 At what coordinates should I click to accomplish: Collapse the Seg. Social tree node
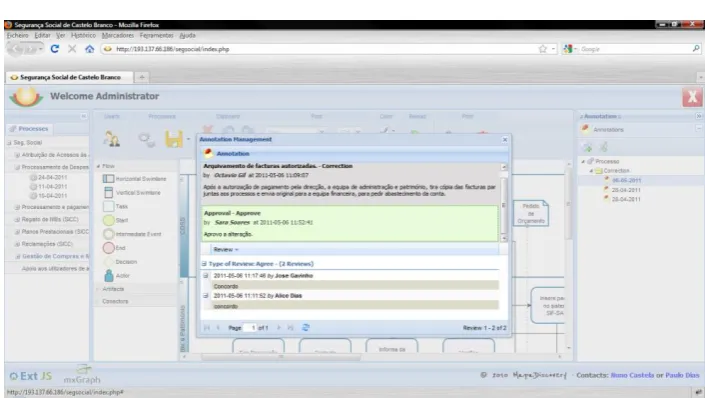[9, 143]
